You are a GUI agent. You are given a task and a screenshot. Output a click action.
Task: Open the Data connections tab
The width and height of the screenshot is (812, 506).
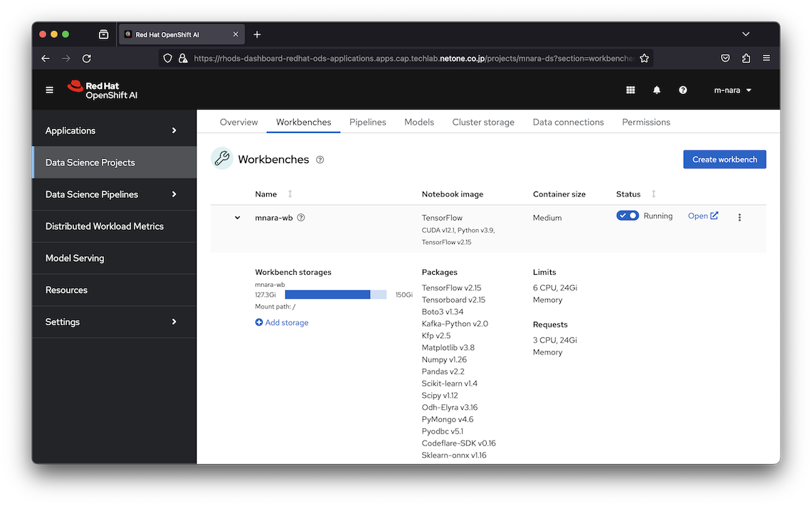pyautogui.click(x=568, y=122)
